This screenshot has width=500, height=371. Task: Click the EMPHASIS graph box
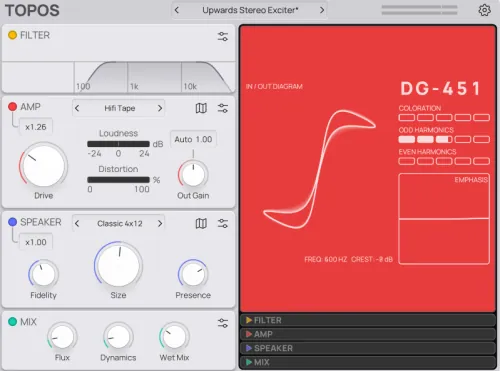pyautogui.click(x=444, y=219)
